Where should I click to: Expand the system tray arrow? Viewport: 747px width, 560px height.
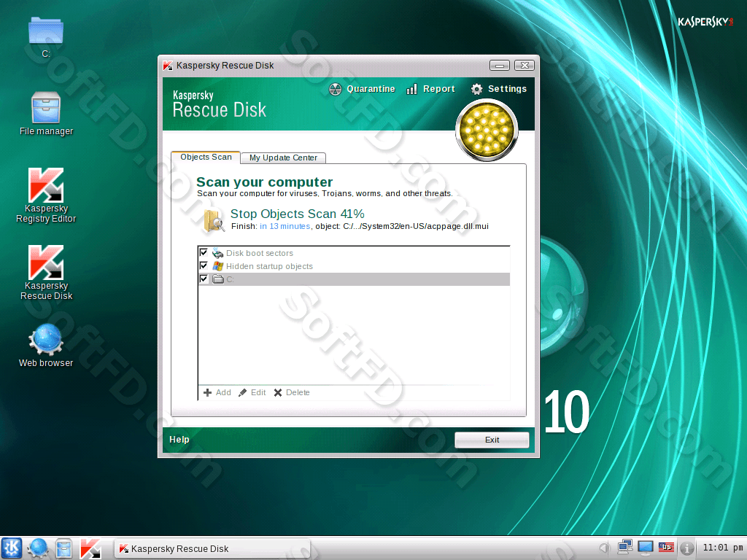click(605, 548)
